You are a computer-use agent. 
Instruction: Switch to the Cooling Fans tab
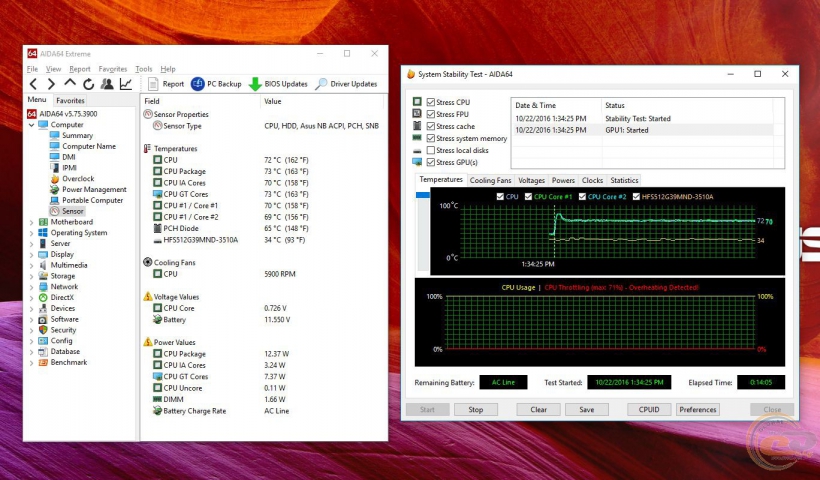click(x=490, y=180)
